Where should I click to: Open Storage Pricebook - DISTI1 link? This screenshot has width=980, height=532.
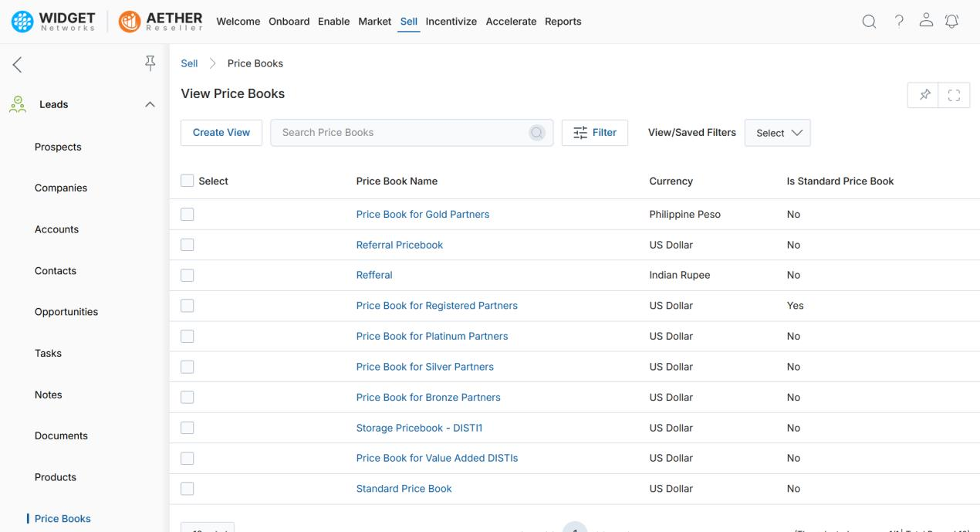(419, 428)
